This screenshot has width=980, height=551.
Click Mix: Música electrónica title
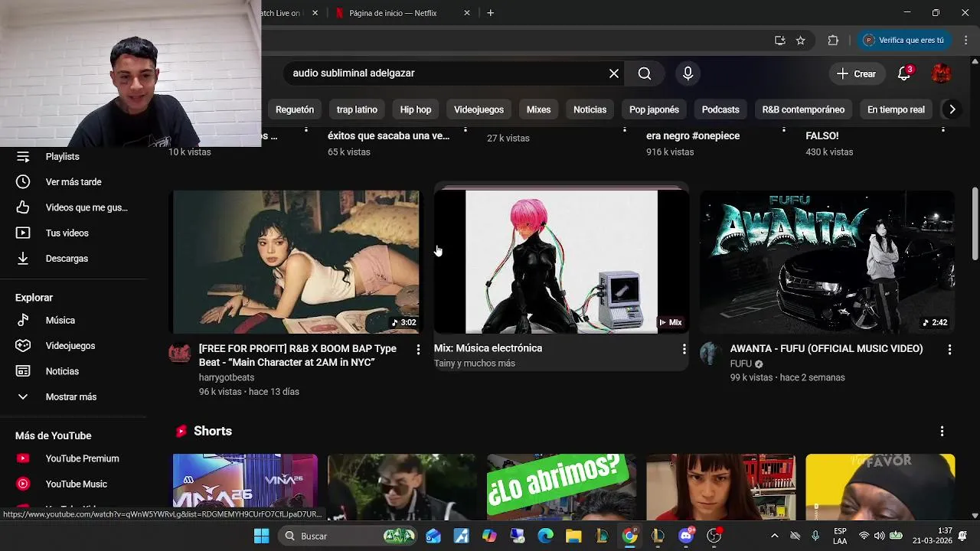tap(488, 348)
